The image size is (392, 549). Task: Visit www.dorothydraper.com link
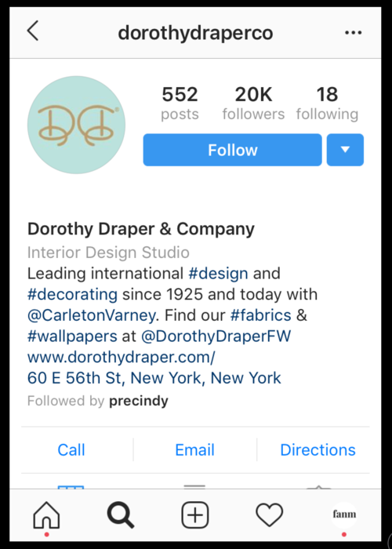121,358
